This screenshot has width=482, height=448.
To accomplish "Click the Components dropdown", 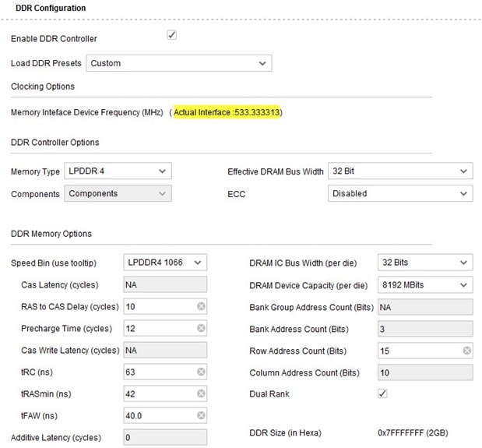I will [118, 193].
